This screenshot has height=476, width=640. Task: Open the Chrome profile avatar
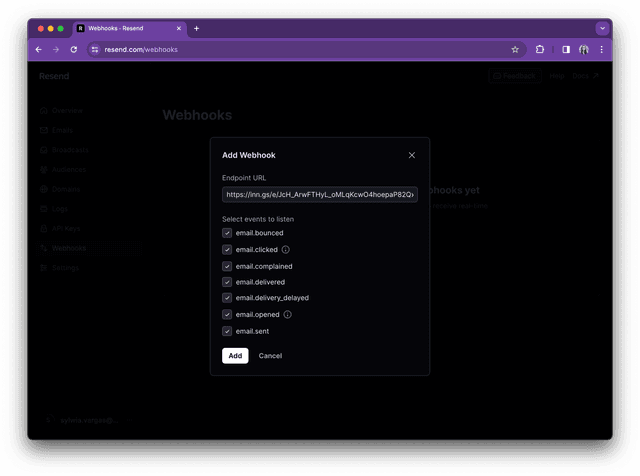point(584,49)
